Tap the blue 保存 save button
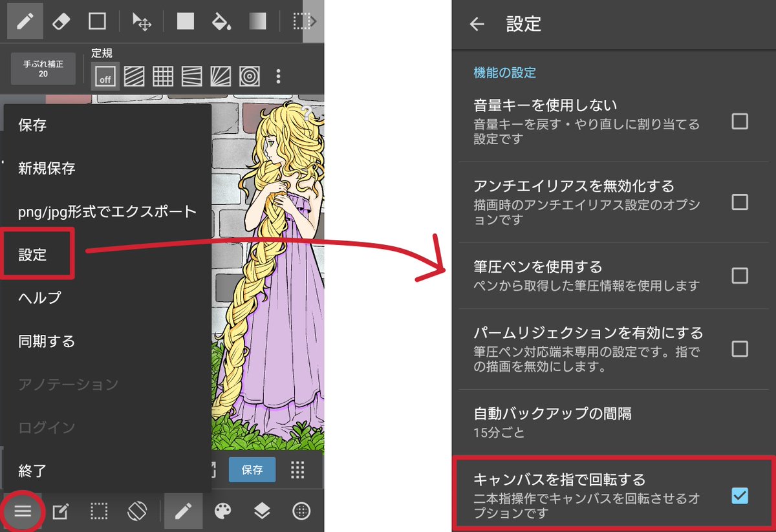 (x=252, y=470)
